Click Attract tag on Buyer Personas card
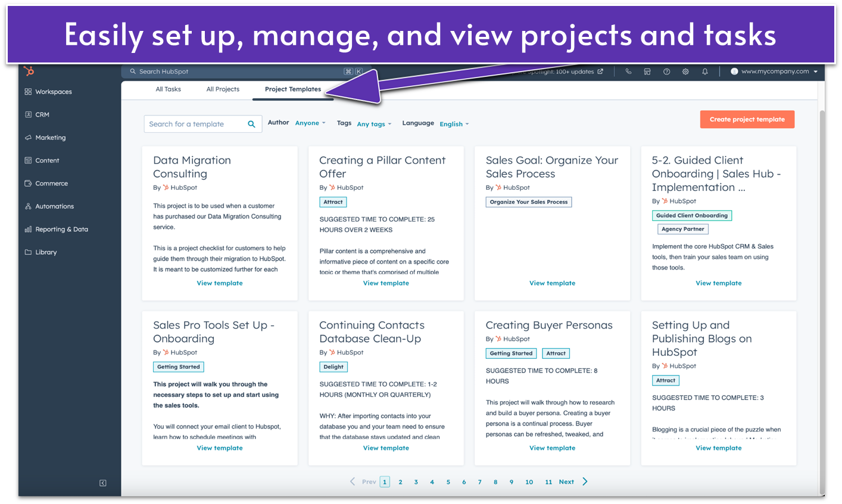 pyautogui.click(x=556, y=353)
